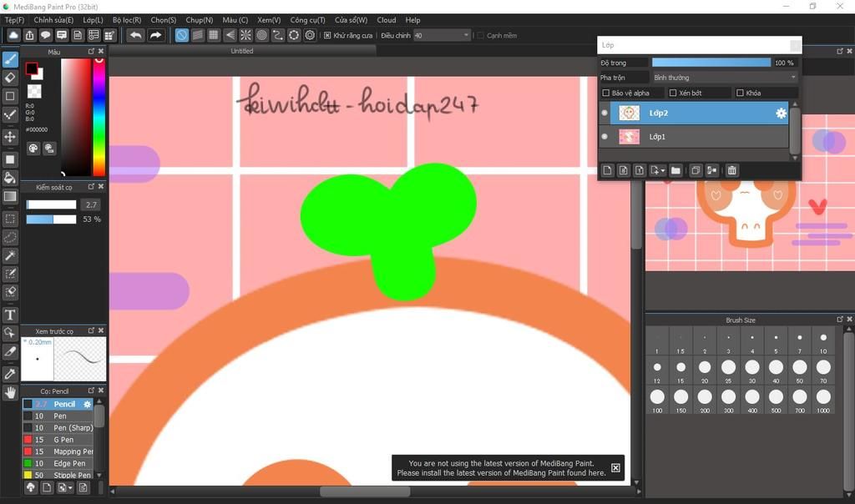The width and height of the screenshot is (855, 504).
Task: Open the Tệp(F) menu
Action: [x=14, y=20]
